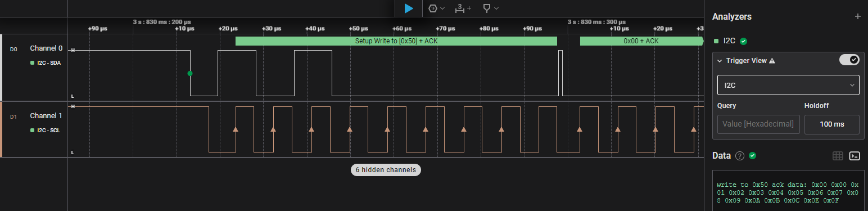
Task: Show the 6 hidden channels
Action: click(386, 169)
